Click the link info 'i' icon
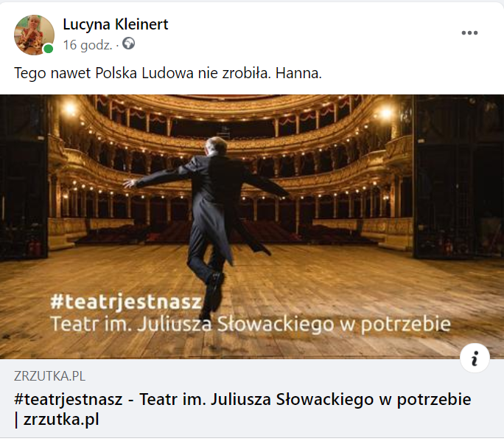The image size is (504, 447). coord(475,358)
